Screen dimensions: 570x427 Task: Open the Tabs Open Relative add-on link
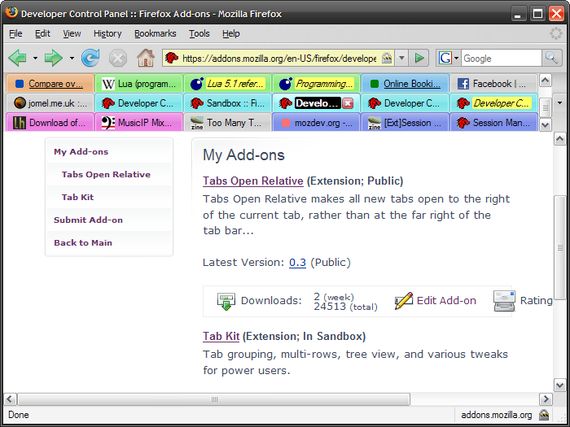(x=253, y=181)
